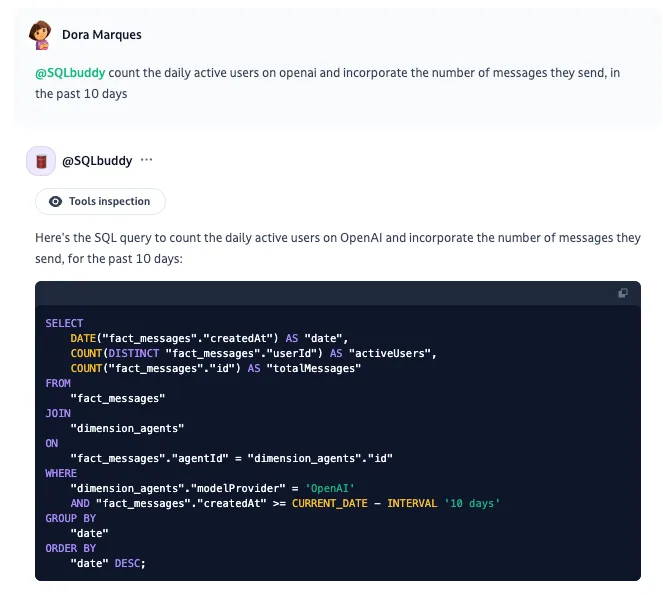Click the SELECT keyword in the code
Screen dimensions: 663x595
(x=64, y=324)
